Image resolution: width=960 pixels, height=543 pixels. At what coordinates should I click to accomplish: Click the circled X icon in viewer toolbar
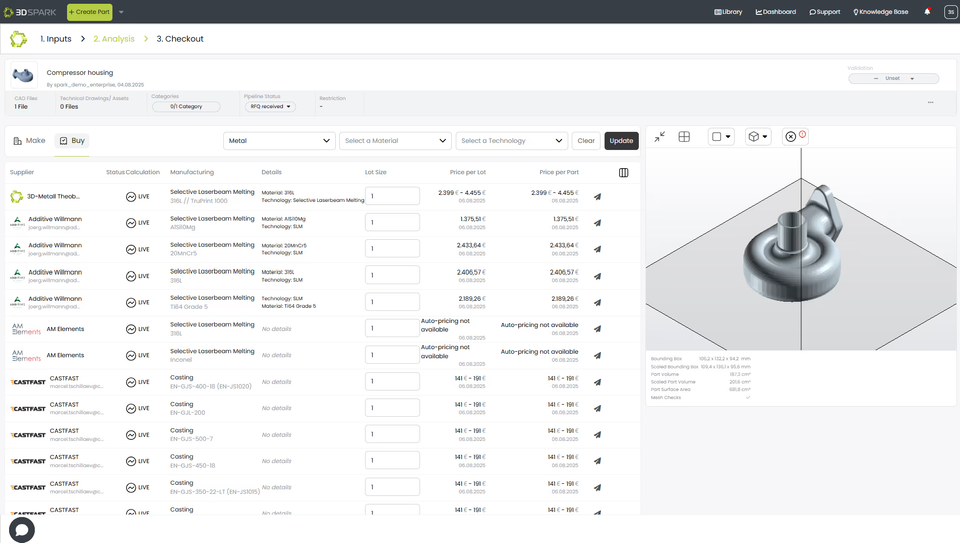point(790,137)
